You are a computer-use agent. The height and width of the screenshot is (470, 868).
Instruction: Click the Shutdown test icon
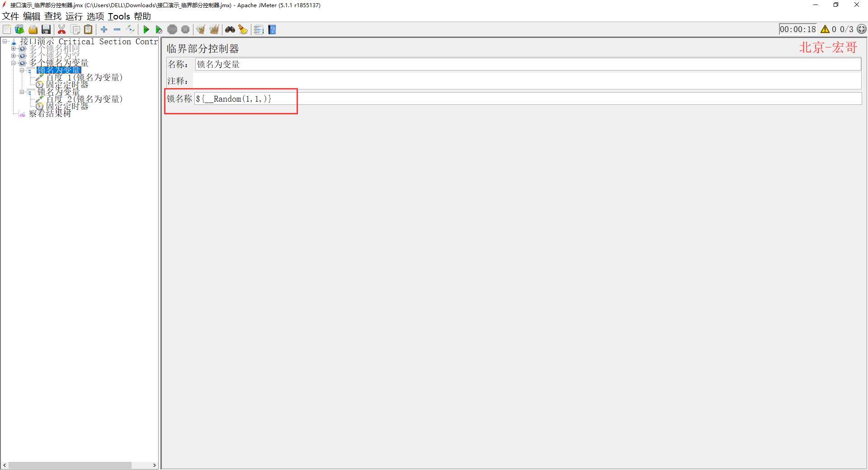coord(185,29)
